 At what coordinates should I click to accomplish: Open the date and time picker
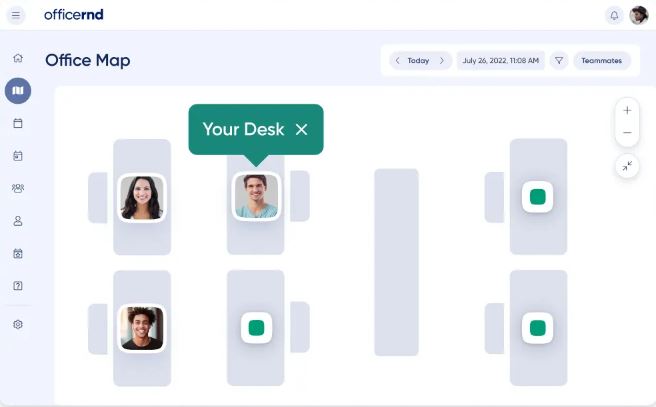click(500, 61)
